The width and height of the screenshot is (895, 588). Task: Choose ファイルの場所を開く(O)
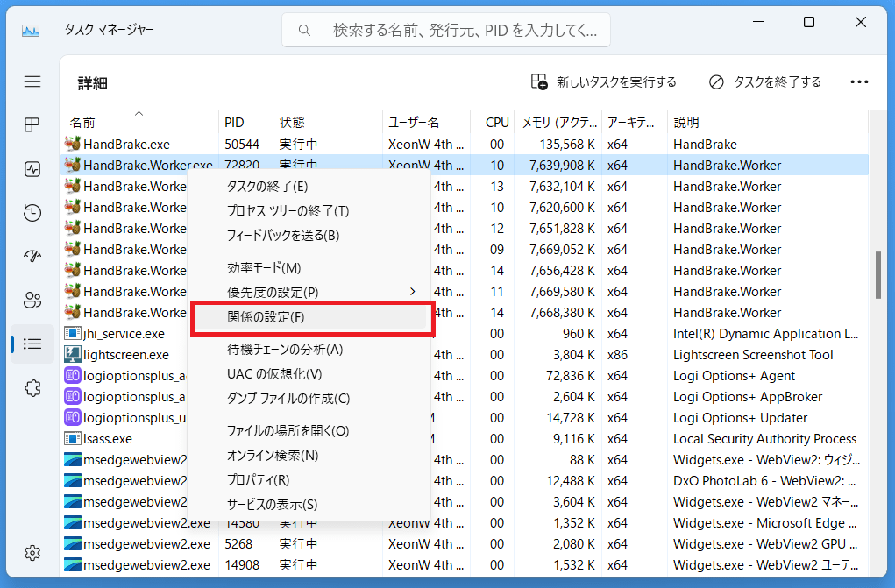[x=309, y=431]
